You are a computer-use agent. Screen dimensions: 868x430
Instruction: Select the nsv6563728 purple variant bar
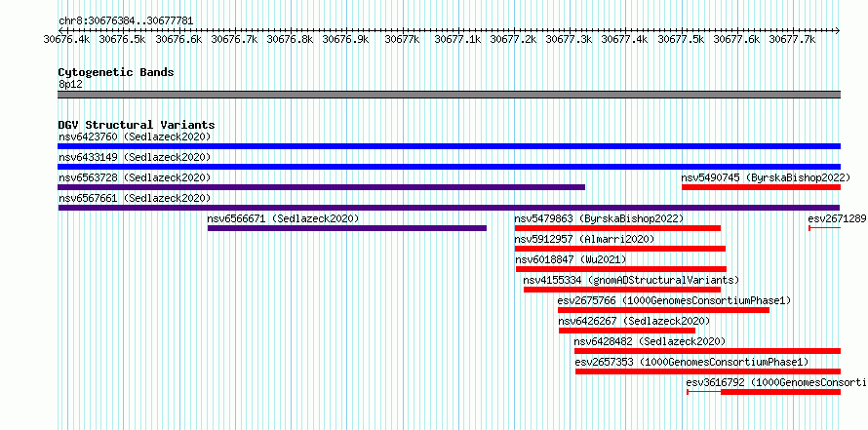[x=321, y=187]
